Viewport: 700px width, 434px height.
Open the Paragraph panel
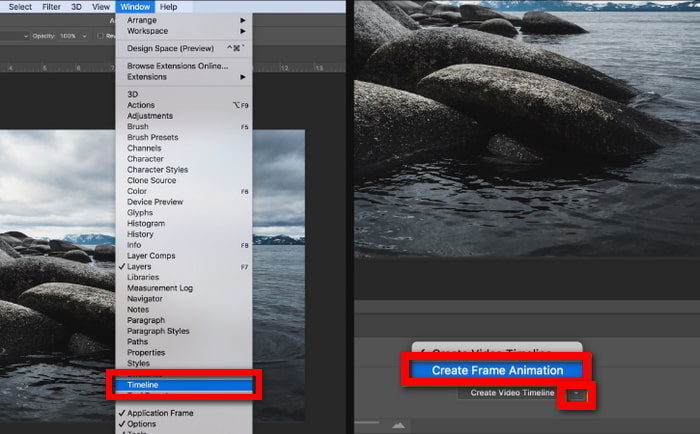(184, 320)
